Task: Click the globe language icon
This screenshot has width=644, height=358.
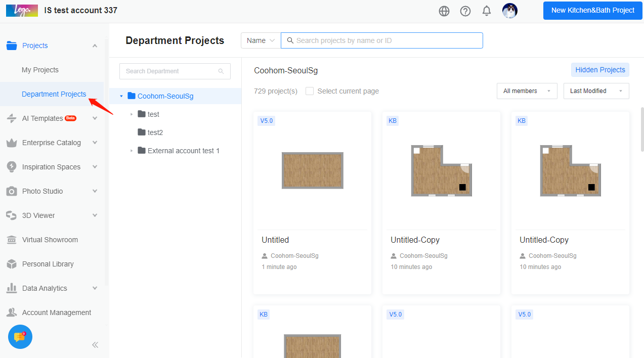Action: pos(444,11)
